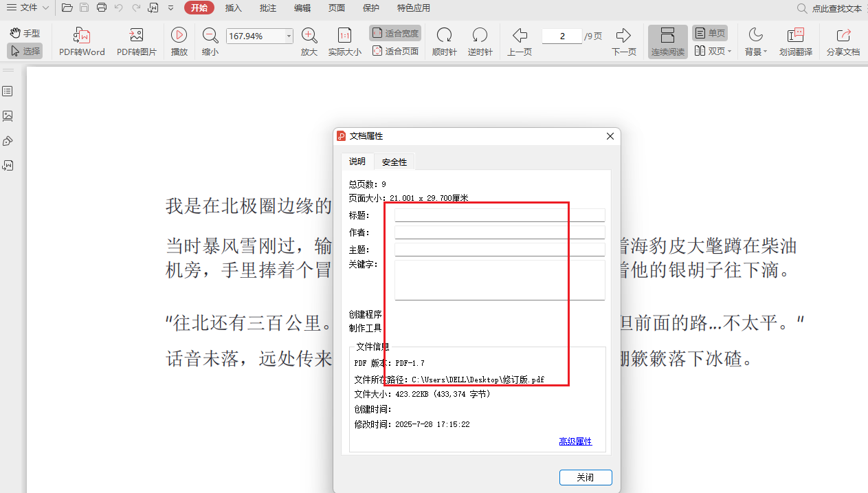Select the PDF转Word tool
This screenshot has height=493, width=868.
point(81,41)
